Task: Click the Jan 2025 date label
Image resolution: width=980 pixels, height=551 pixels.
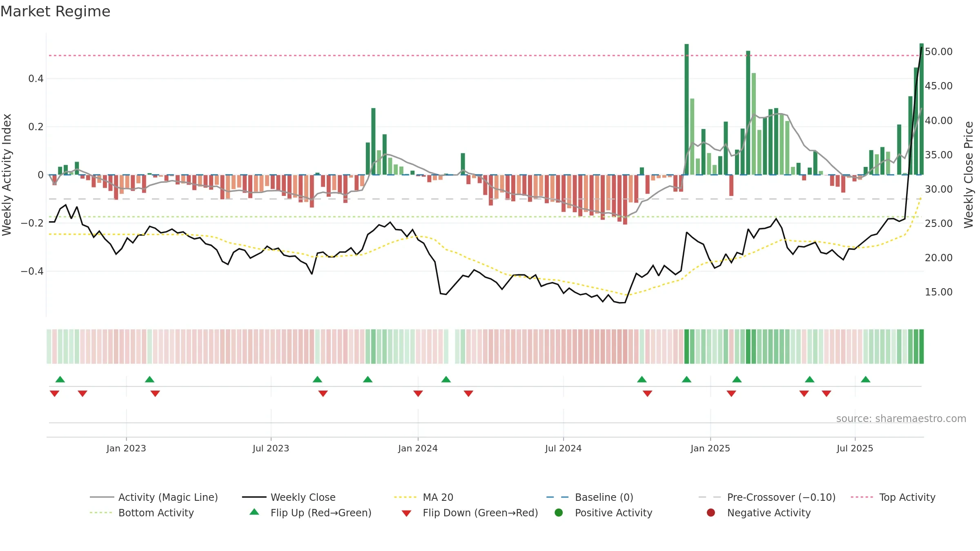Action: (710, 448)
